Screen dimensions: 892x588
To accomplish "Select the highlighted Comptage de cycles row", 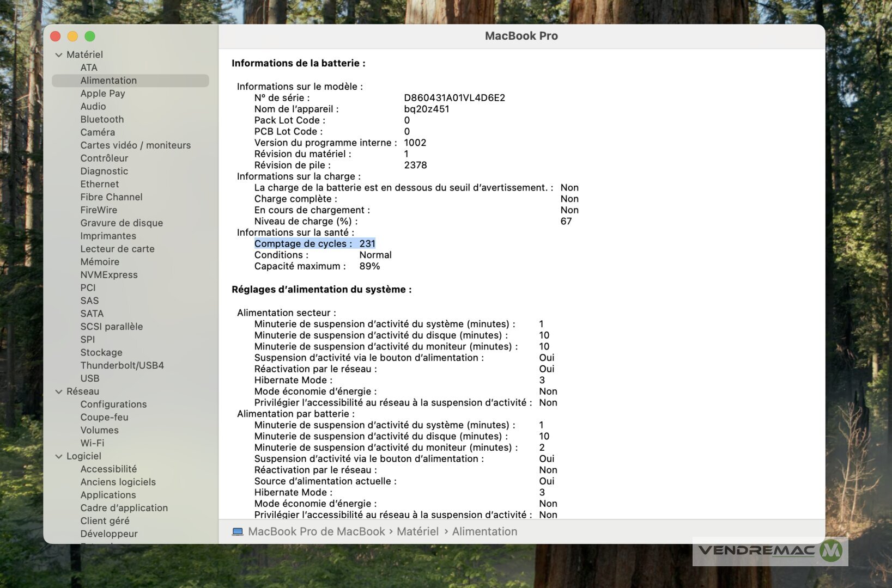I will [314, 244].
